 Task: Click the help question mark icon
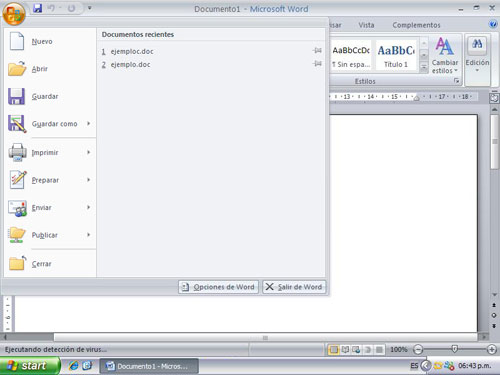click(492, 24)
